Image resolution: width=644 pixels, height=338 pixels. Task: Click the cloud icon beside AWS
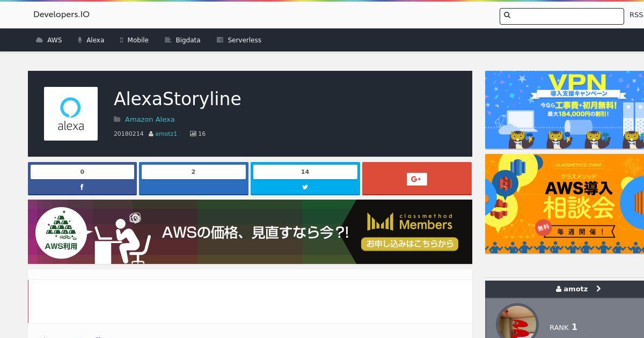(x=39, y=40)
